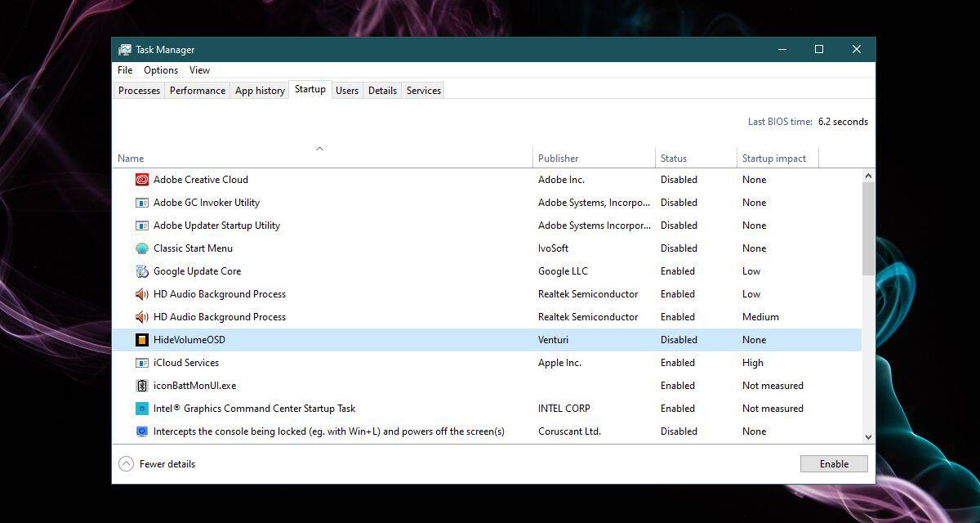Switch to the Performance tab

[198, 91]
